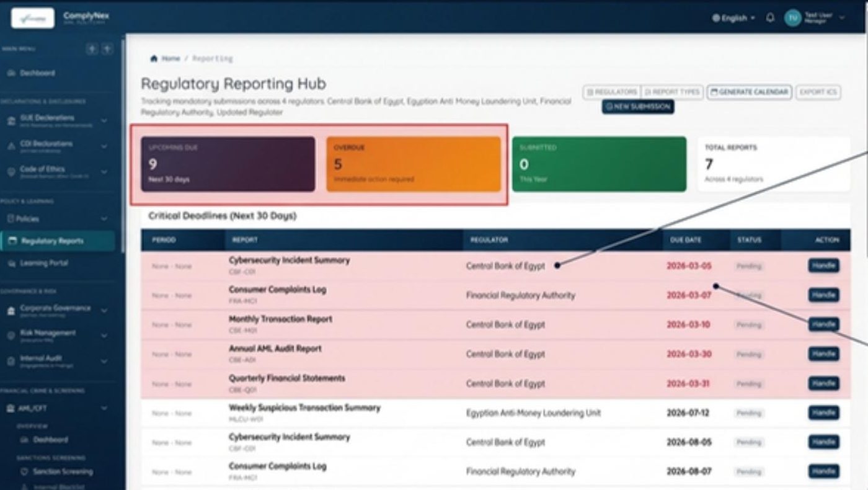Screen dimensions: 868x490
Task: Select the Submitted card
Action: [599, 164]
